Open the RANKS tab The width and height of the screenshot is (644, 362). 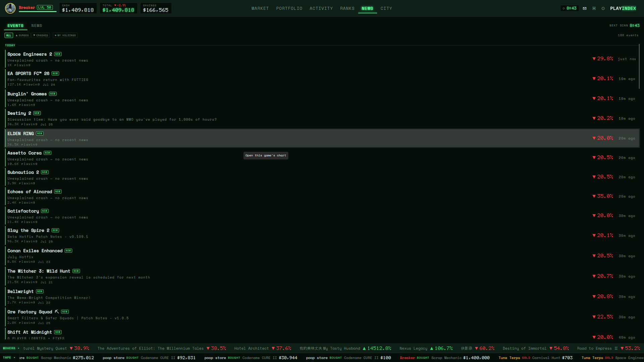[x=347, y=8]
